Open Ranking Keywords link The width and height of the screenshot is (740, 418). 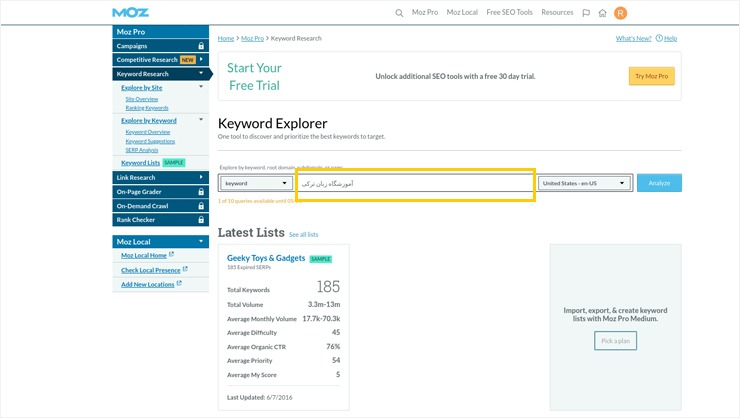coord(147,108)
